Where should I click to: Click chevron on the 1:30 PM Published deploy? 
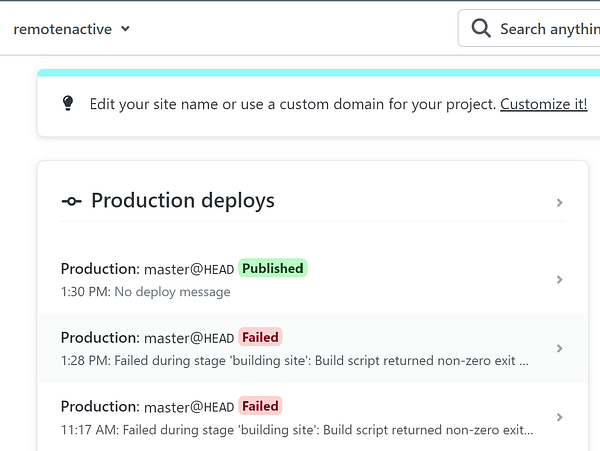pyautogui.click(x=559, y=280)
